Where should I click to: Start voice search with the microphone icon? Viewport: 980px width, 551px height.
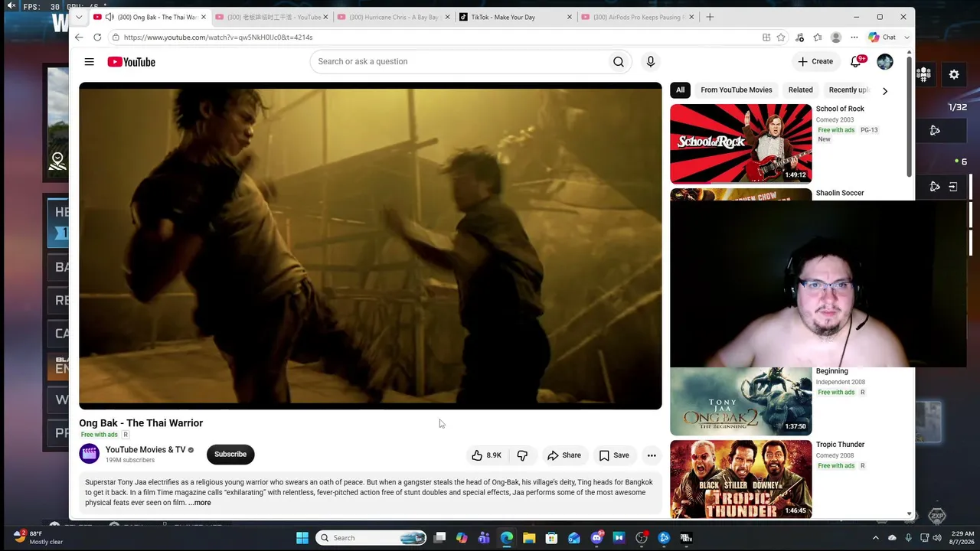click(650, 62)
